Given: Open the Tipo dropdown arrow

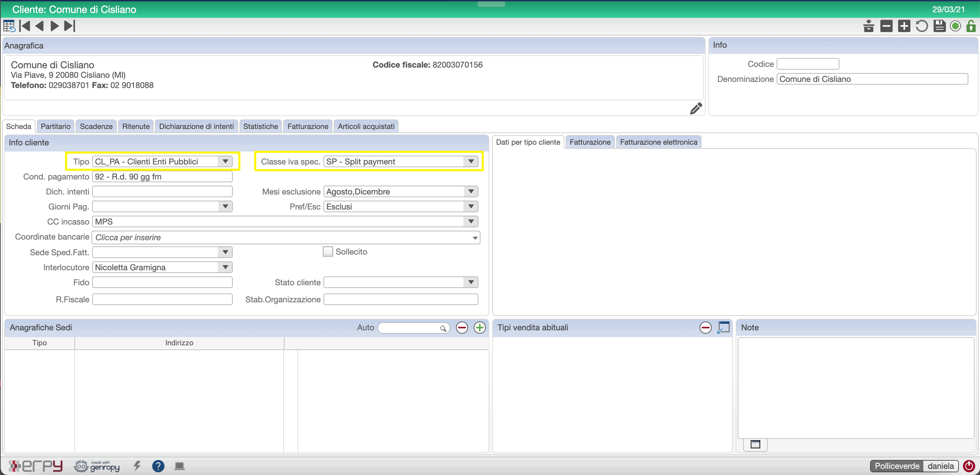Looking at the screenshot, I should (x=225, y=162).
